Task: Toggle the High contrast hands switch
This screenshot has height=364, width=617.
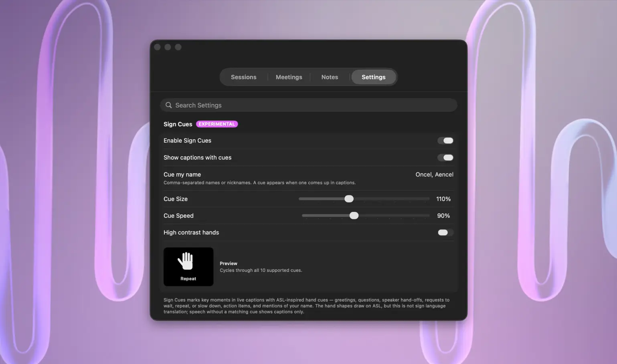Action: (445, 232)
